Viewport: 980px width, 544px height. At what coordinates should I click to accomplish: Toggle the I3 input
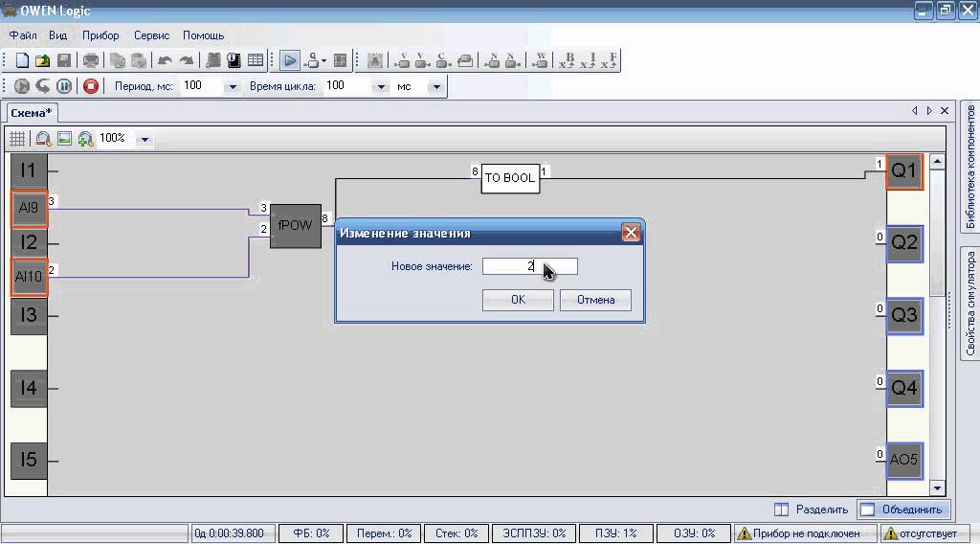click(x=29, y=316)
